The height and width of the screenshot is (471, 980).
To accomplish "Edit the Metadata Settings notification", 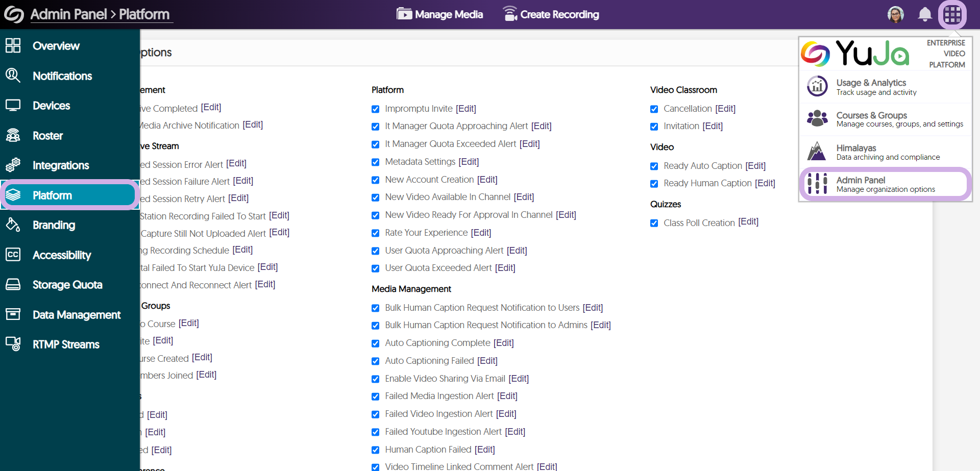I will coord(469,162).
